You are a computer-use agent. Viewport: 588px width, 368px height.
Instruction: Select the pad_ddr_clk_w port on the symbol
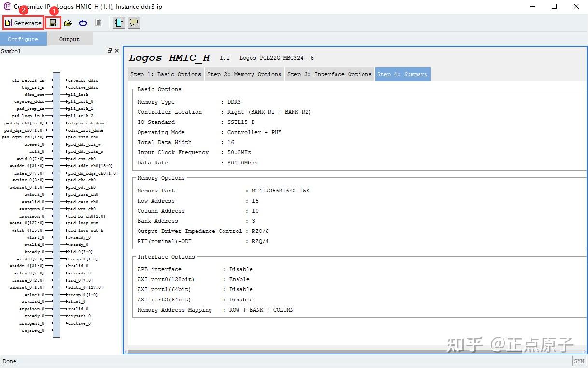84,144
